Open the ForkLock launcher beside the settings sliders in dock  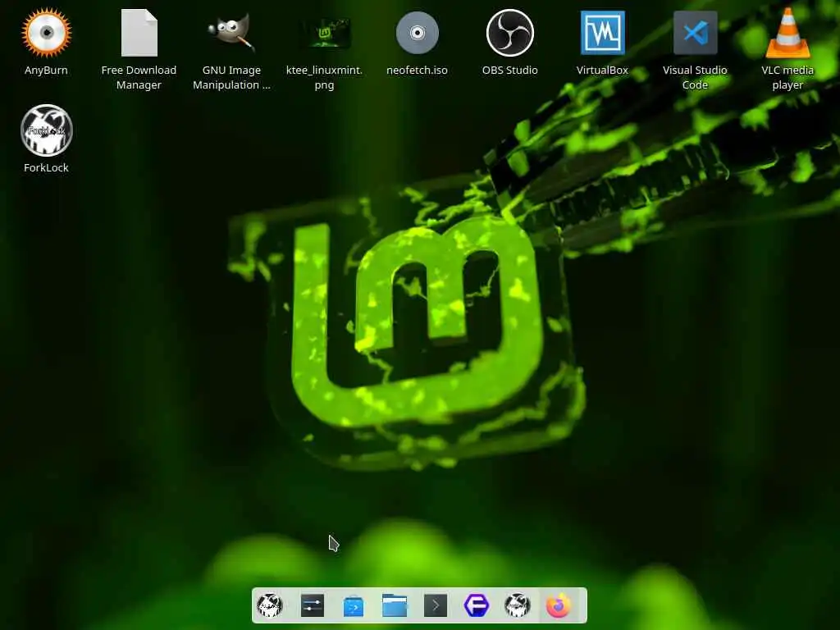[270, 606]
